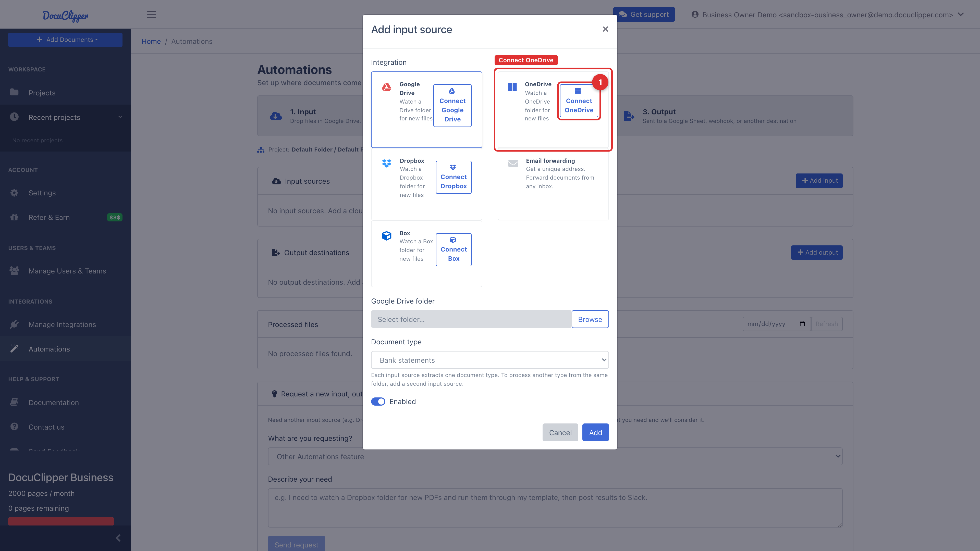Click the Google Drive logo icon
Screen dimensions: 980x551
point(387,87)
